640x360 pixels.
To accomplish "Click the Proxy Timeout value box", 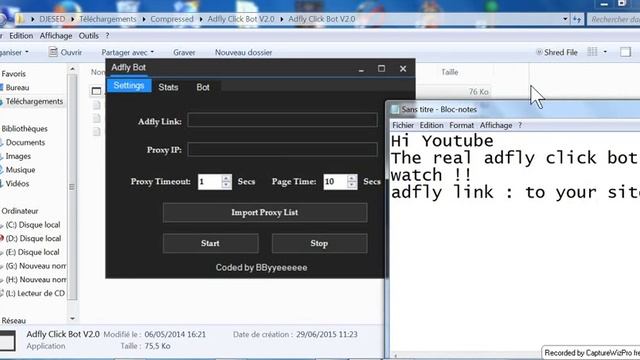I will click(210, 182).
